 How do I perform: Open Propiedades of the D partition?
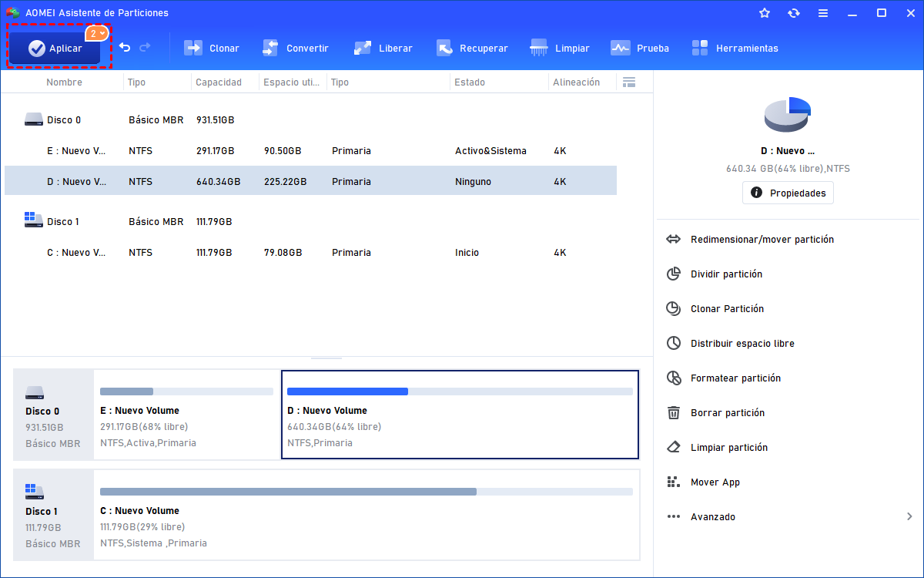788,193
